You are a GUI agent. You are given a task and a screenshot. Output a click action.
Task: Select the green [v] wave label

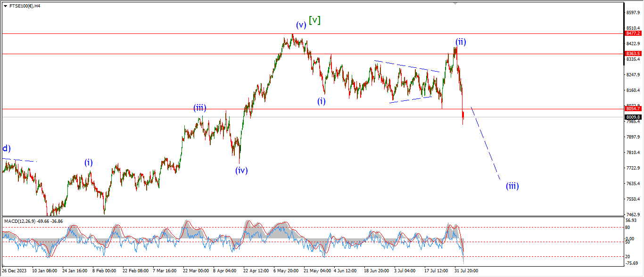tap(315, 20)
